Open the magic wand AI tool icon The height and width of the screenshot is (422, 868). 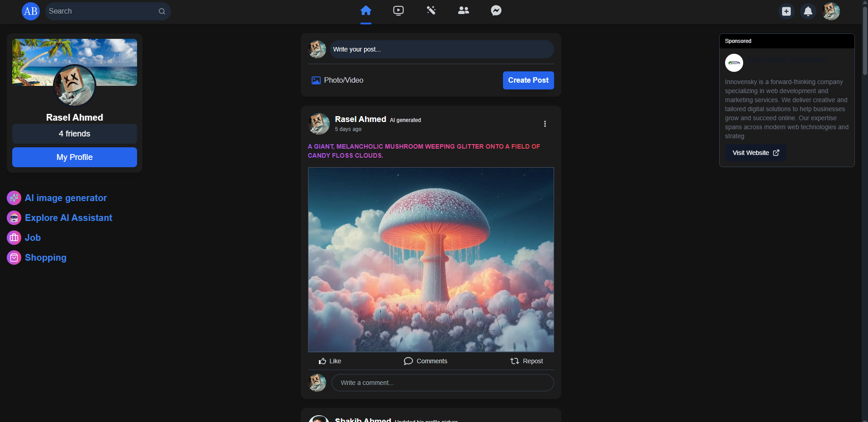click(x=431, y=10)
